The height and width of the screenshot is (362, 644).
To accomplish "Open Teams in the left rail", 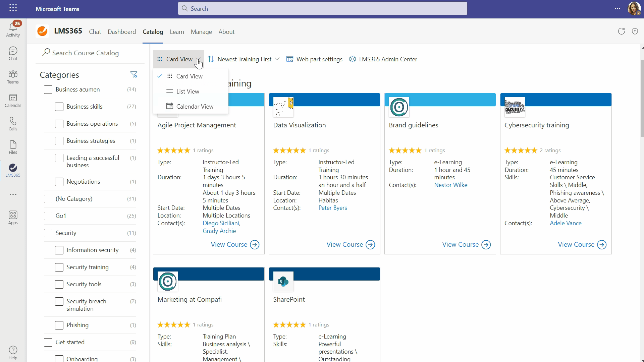I will pyautogui.click(x=13, y=77).
